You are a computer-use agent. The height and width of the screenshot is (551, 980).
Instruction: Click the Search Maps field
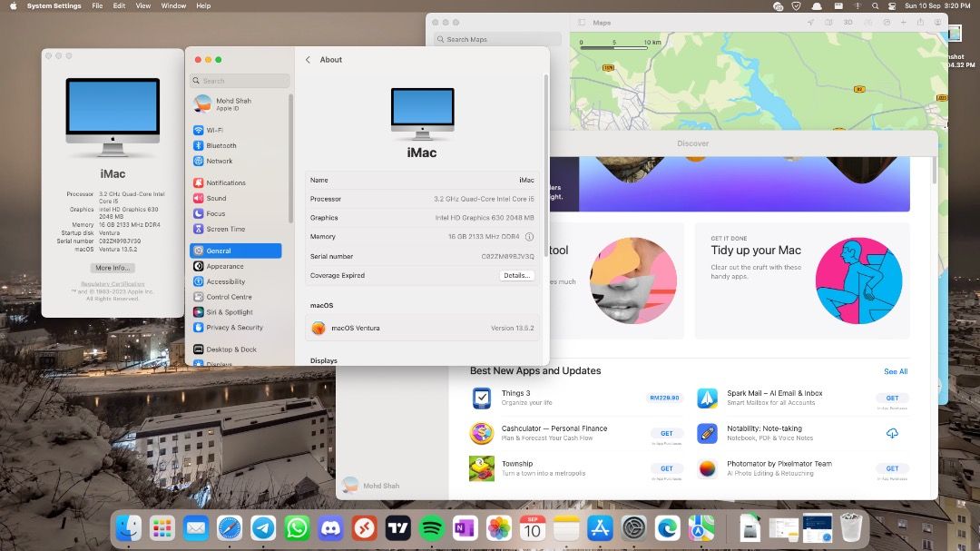(498, 39)
